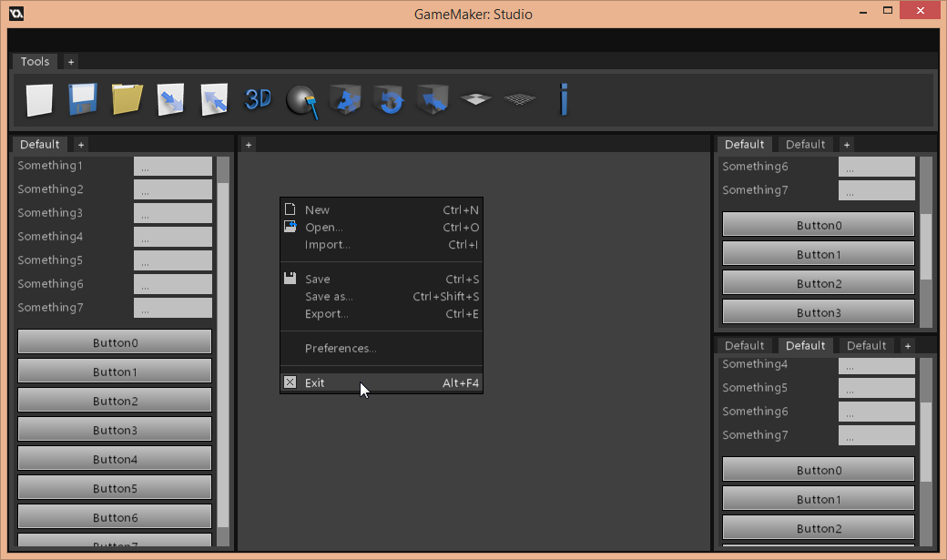Click Something6 input field in top-right panel
This screenshot has height=560, width=947.
coord(876,167)
